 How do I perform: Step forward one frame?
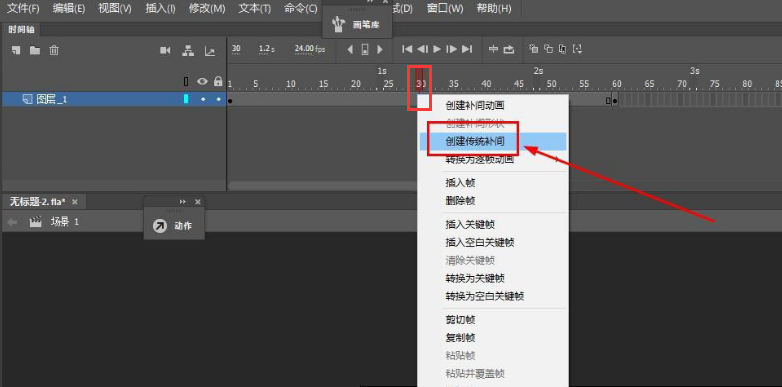tap(452, 49)
